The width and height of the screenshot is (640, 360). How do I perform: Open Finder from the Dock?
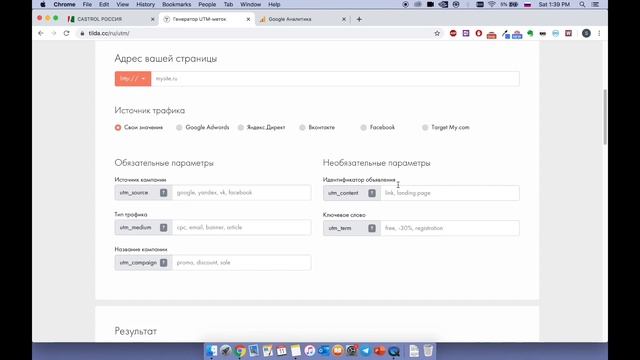(212, 351)
